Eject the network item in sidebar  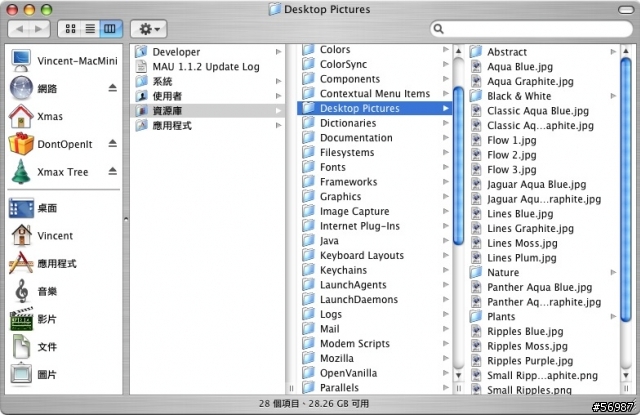(x=113, y=88)
